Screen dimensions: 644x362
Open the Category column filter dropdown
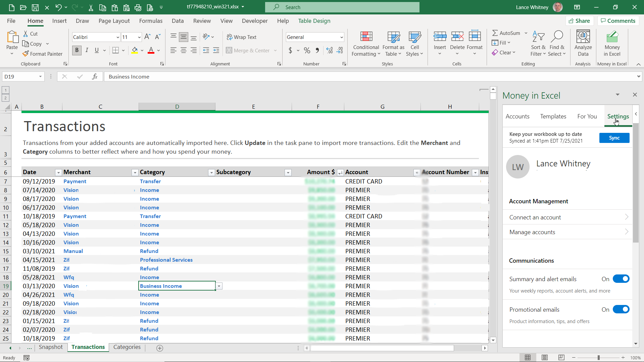coord(211,172)
